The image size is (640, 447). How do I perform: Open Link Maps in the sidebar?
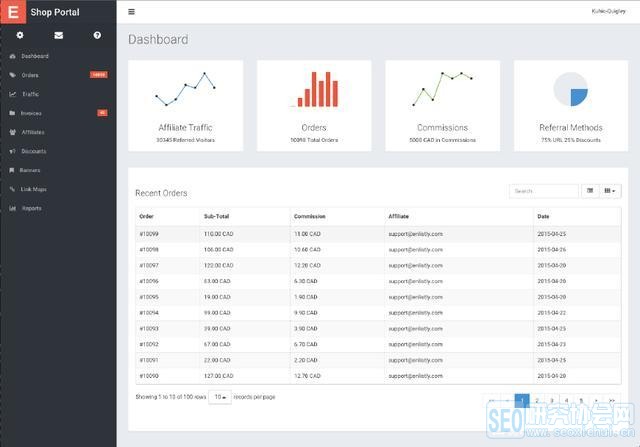click(33, 189)
